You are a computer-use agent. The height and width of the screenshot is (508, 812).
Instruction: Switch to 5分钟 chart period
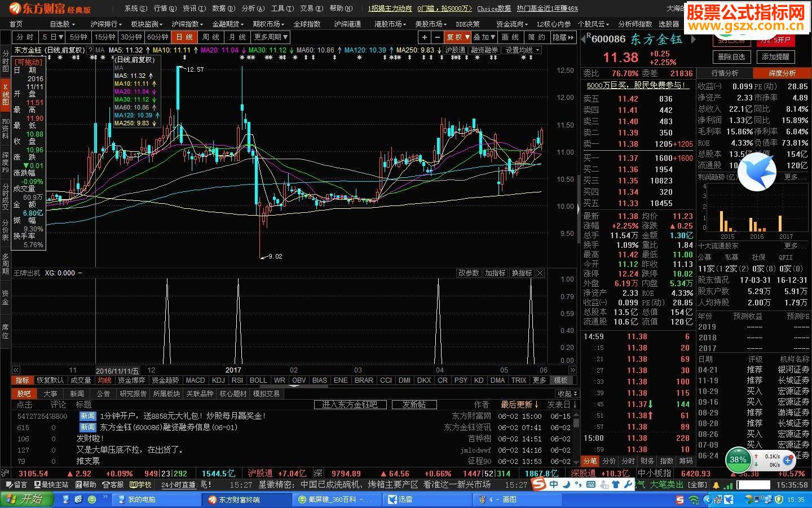coord(79,37)
